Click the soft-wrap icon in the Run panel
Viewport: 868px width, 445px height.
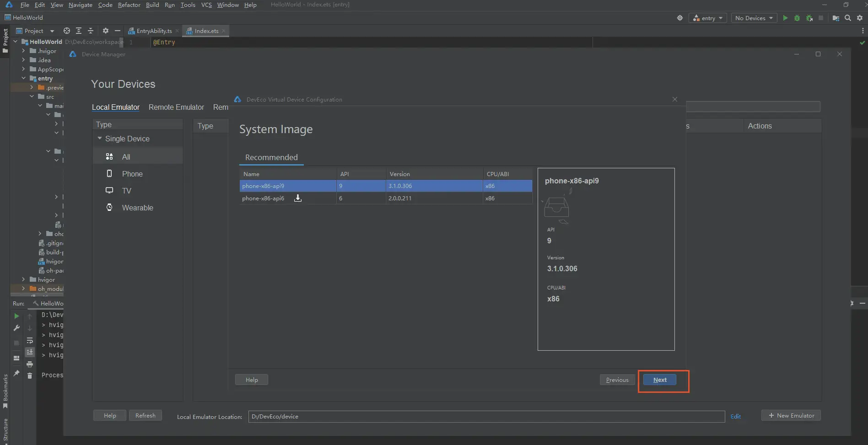pyautogui.click(x=30, y=341)
